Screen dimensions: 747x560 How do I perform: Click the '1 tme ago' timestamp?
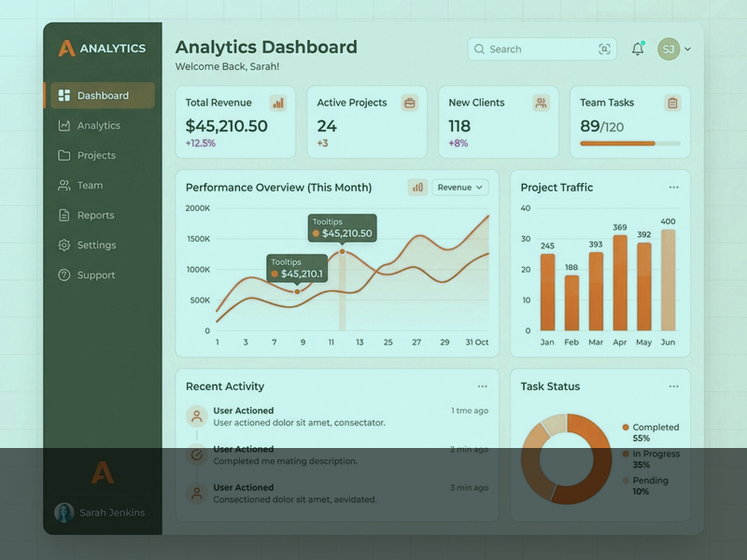(x=470, y=411)
